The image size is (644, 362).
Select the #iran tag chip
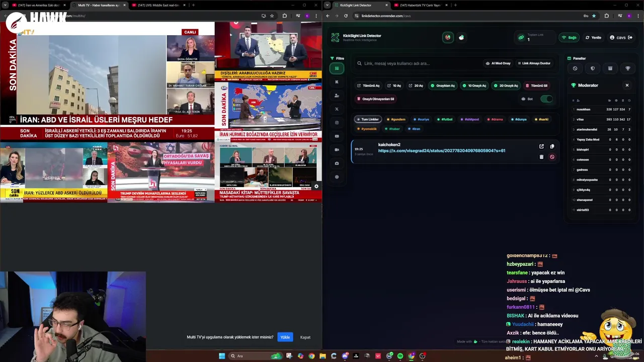coord(414,129)
